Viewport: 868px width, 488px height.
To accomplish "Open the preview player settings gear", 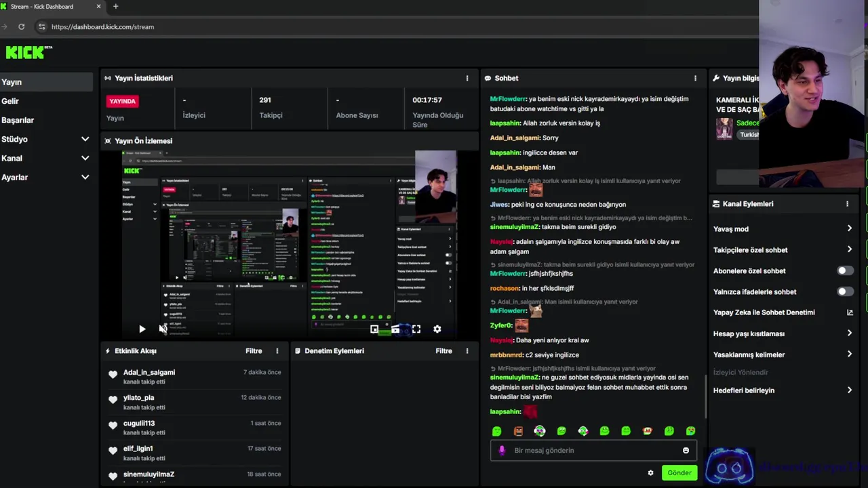I will coord(437,329).
